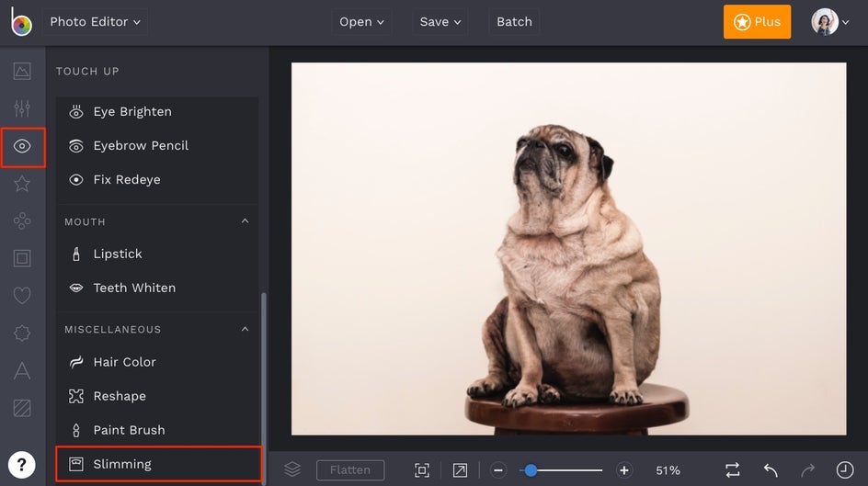Click the orange Plus upgrade button
This screenshot has height=486, width=868.
[757, 21]
